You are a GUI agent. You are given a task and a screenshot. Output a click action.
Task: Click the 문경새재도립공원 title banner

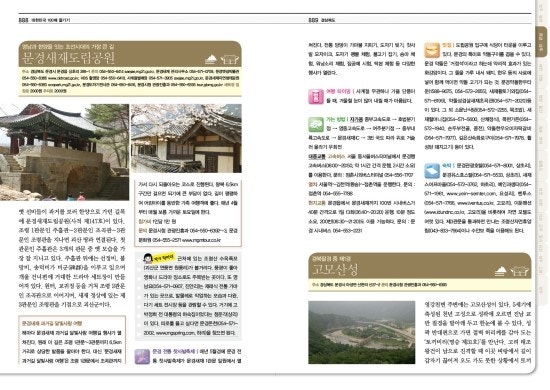tap(130, 54)
